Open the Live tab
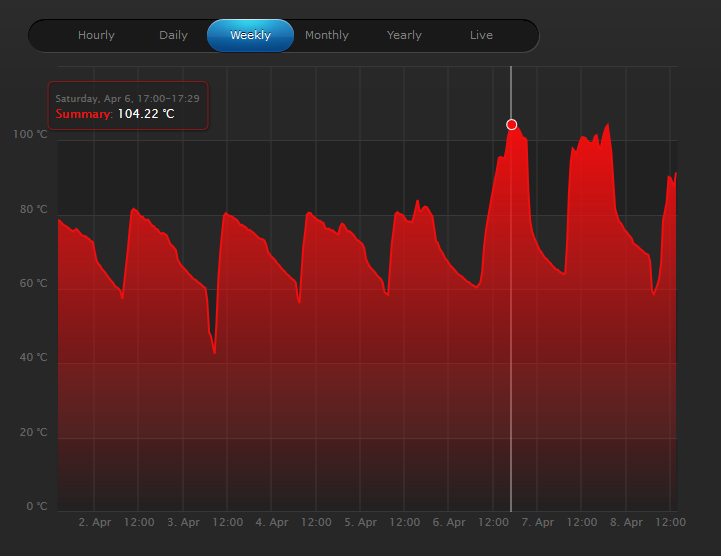The width and height of the screenshot is (721, 556). [481, 35]
